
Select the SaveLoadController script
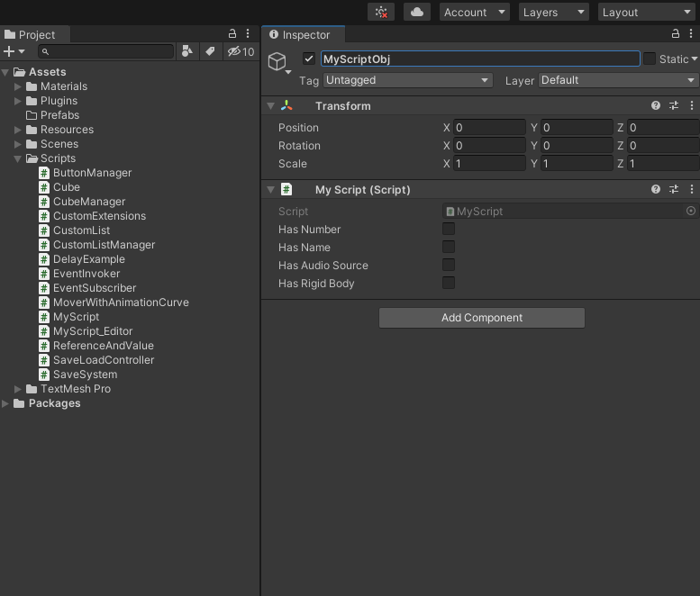click(x=96, y=360)
